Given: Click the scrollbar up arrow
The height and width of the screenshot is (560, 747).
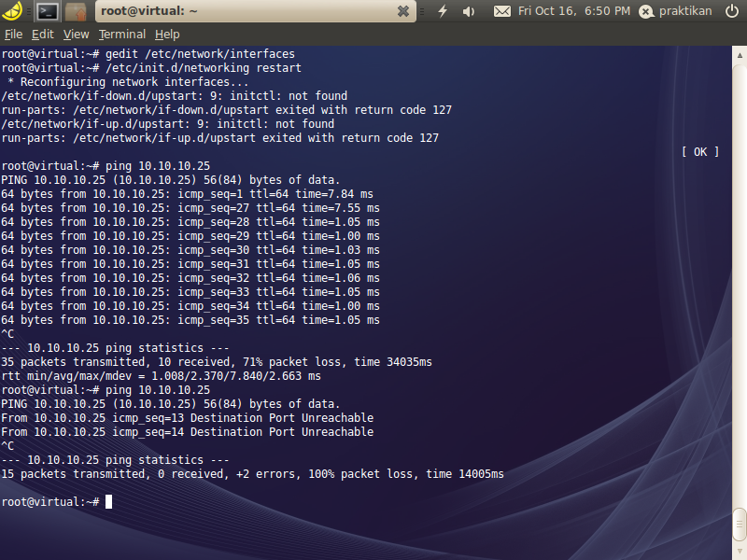Looking at the screenshot, I should (x=740, y=55).
